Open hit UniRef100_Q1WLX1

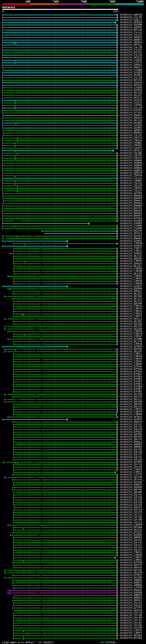tap(131, 20)
